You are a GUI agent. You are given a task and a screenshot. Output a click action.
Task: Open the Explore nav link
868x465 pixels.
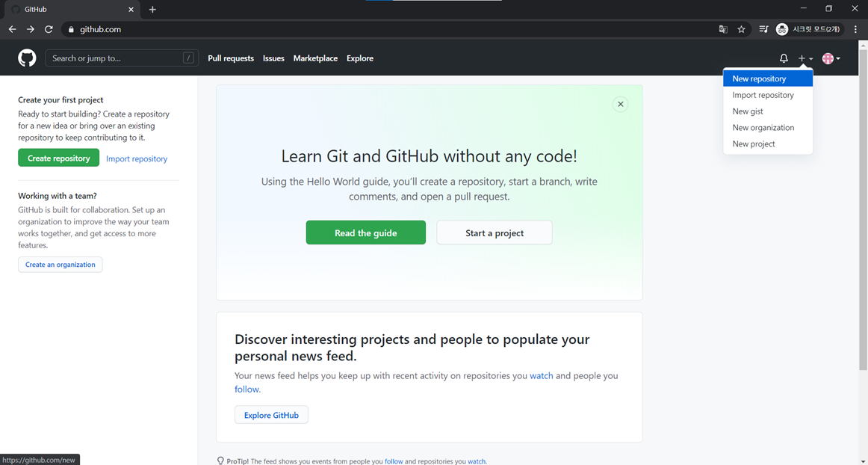[360, 58]
